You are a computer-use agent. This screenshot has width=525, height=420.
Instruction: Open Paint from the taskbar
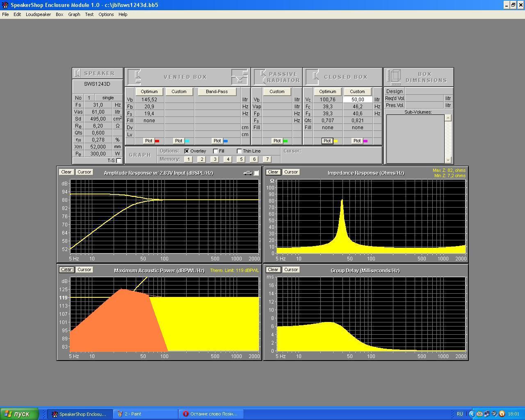146,414
